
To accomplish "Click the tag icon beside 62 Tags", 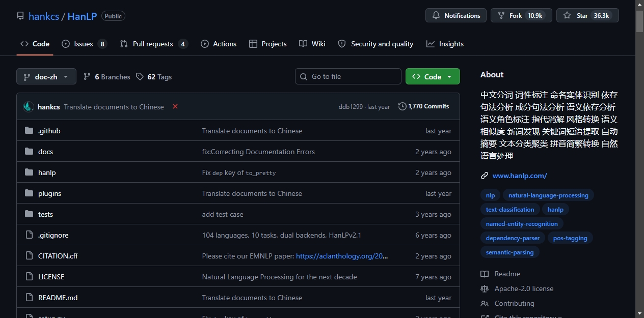I will (x=140, y=77).
